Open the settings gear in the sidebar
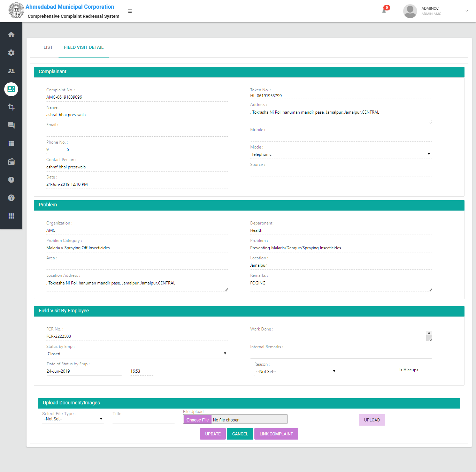The height and width of the screenshot is (472, 476). 11,53
